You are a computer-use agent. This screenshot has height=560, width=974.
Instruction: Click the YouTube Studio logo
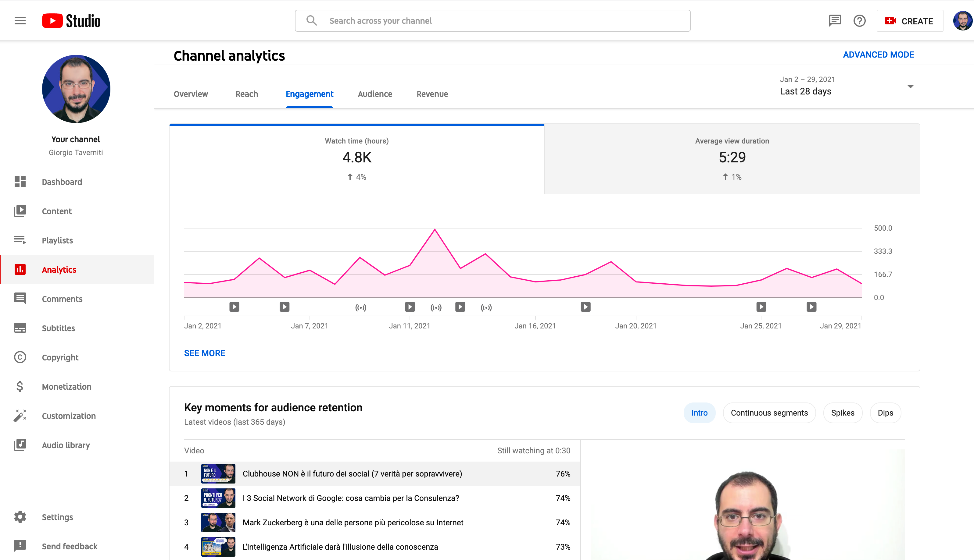(71, 21)
